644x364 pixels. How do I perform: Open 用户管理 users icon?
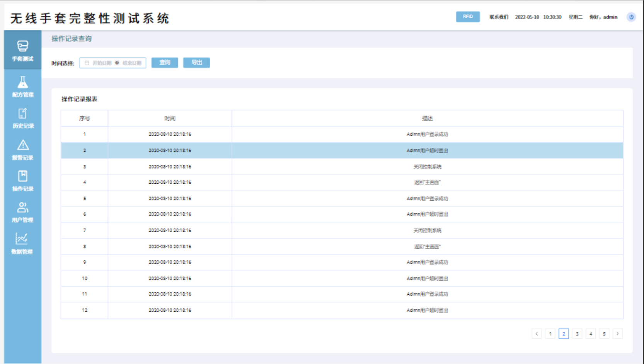[22, 208]
